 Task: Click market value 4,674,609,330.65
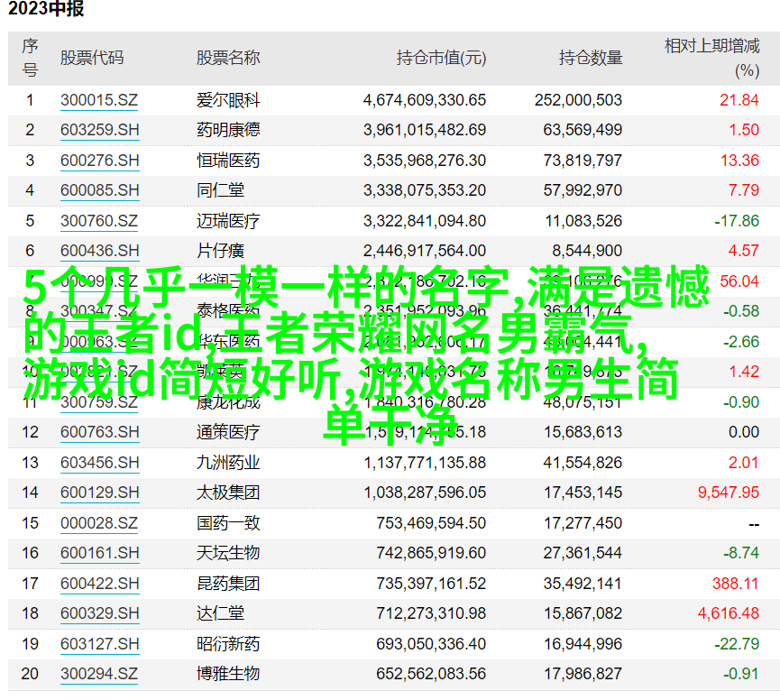coord(425,100)
